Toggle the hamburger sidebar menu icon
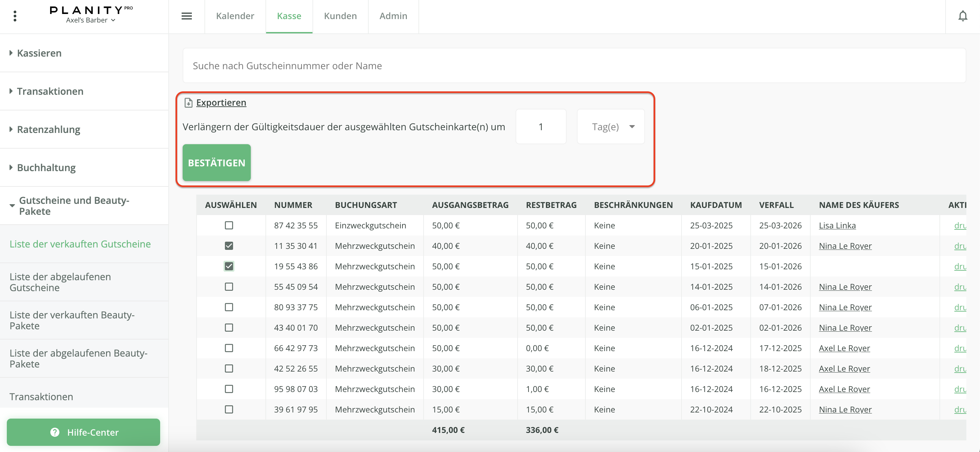Viewport: 980px width, 452px height. point(186,16)
